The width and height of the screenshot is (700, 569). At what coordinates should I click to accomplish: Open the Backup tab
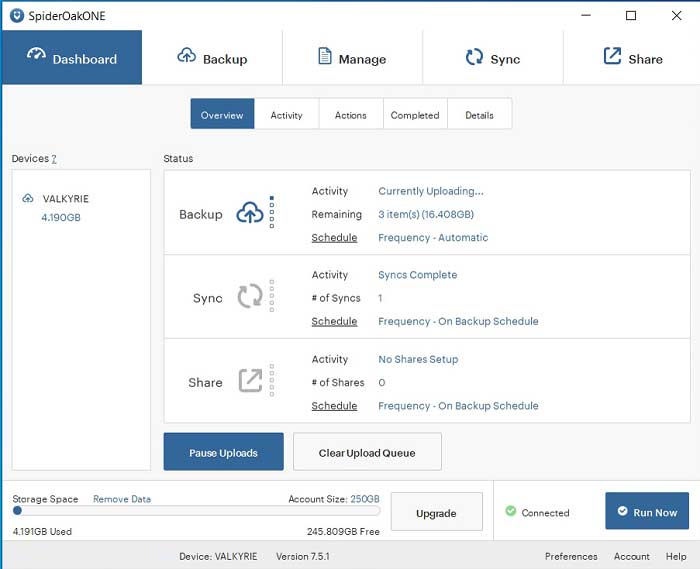[212, 58]
